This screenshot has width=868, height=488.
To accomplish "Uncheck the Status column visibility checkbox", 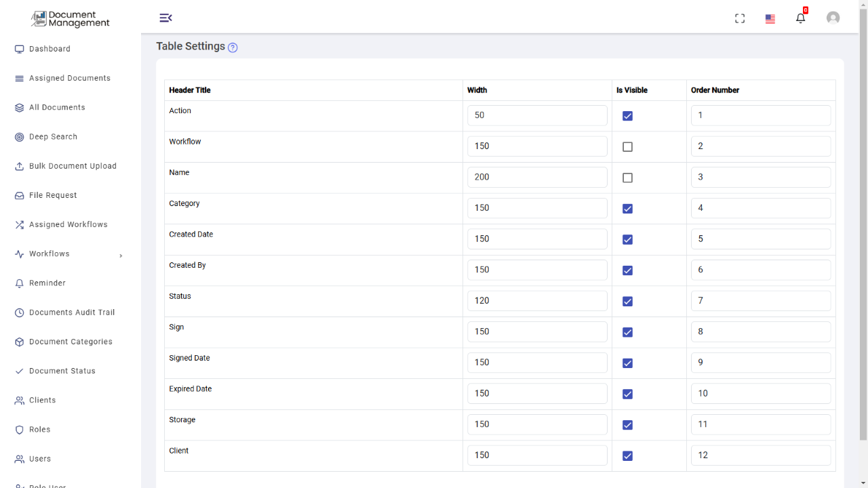I will click(627, 301).
